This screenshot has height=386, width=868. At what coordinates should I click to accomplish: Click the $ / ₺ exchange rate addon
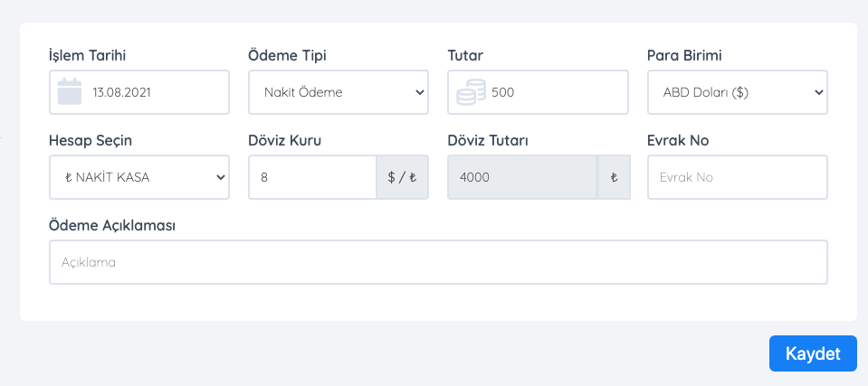point(403,177)
